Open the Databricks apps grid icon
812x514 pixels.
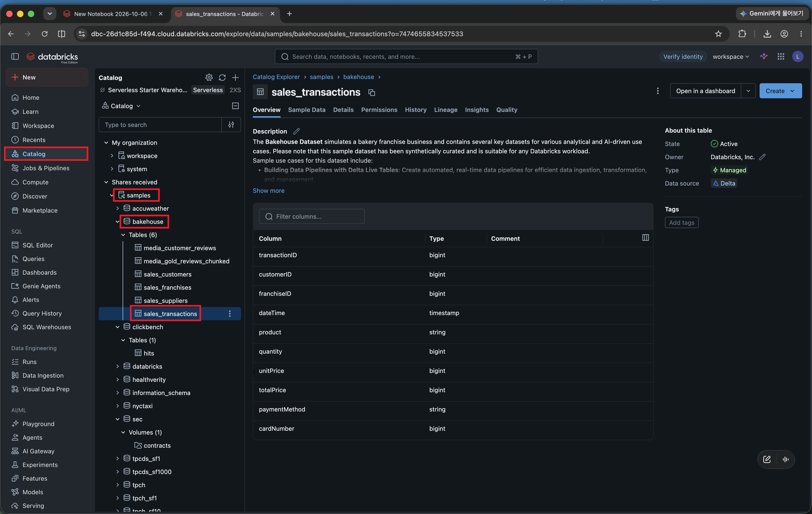(x=781, y=57)
